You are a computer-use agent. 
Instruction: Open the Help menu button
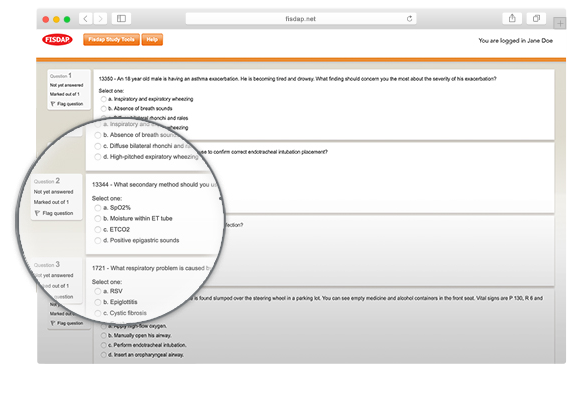click(x=152, y=40)
